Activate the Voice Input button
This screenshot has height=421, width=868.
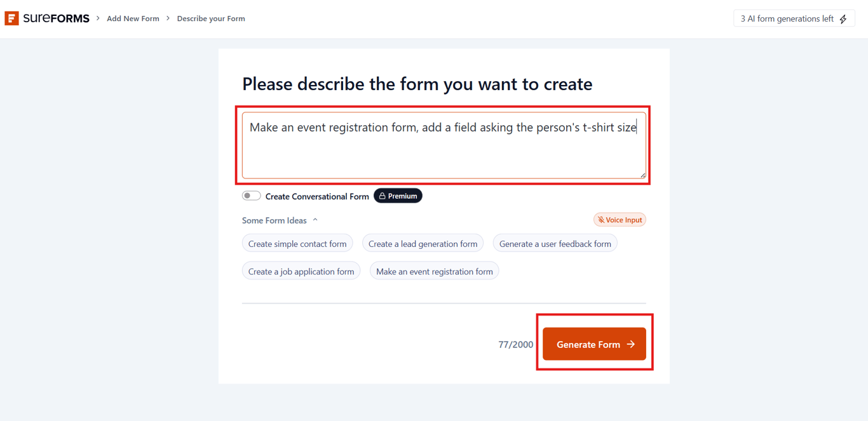[x=620, y=219]
